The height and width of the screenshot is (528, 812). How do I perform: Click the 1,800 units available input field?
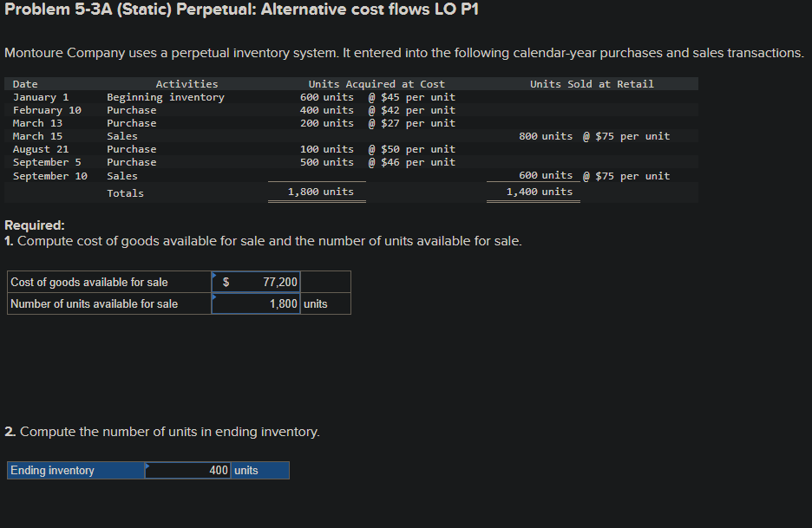tap(260, 303)
